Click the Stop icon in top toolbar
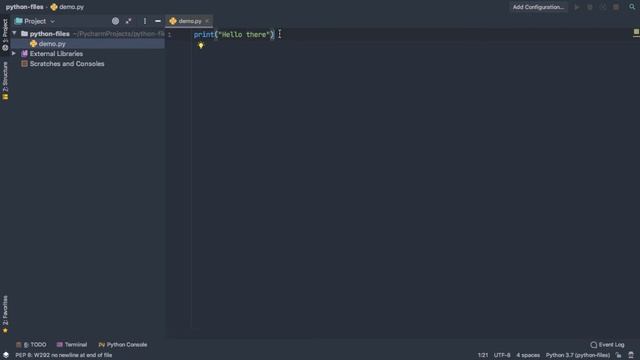Image resolution: width=640 pixels, height=360 pixels. [x=616, y=7]
